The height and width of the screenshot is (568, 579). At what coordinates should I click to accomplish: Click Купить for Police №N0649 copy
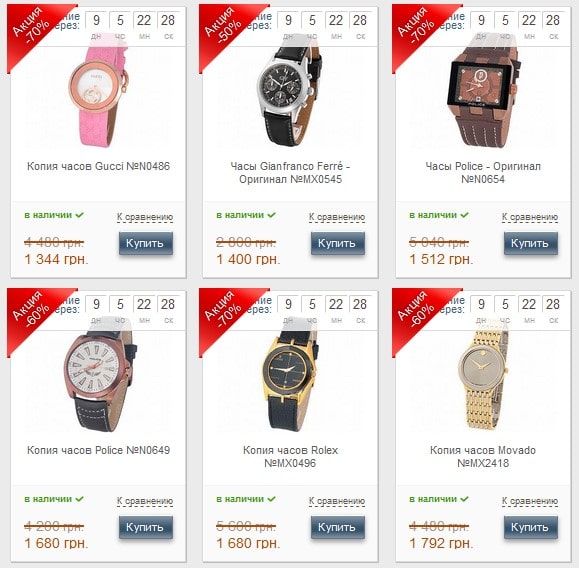tap(146, 527)
